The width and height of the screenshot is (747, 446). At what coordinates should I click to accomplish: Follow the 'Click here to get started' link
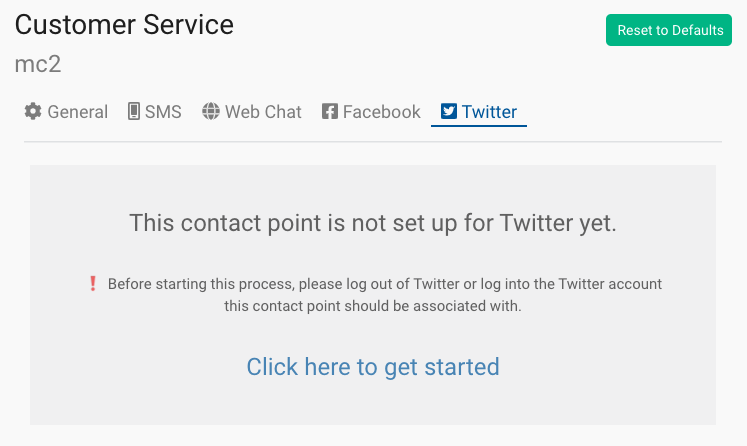373,367
